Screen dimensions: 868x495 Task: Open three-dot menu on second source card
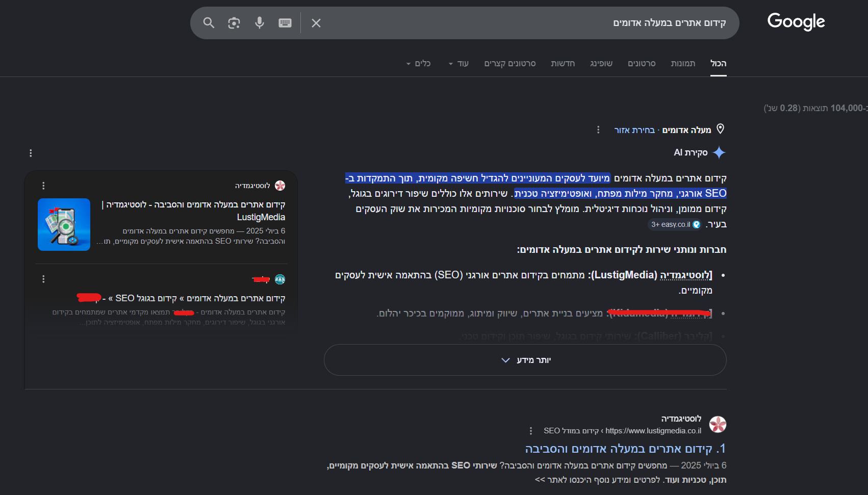click(43, 279)
